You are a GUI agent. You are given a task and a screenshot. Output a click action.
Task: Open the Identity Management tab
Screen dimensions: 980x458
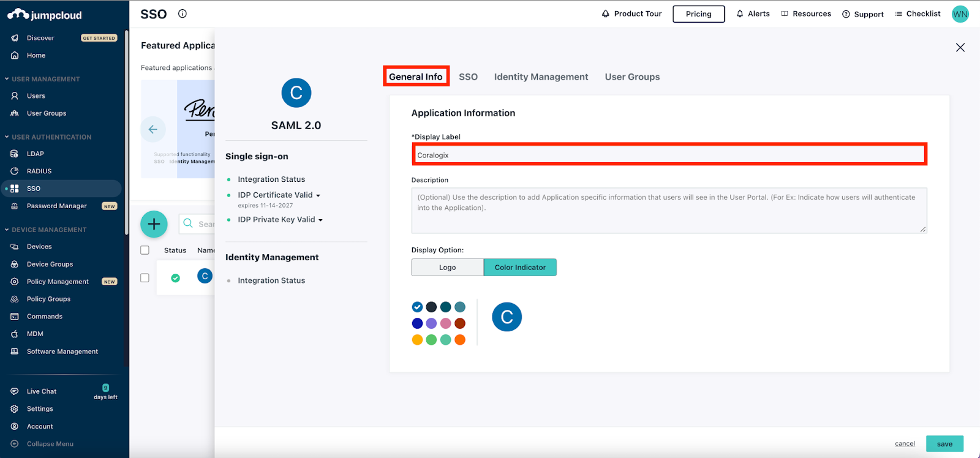[x=541, y=77]
